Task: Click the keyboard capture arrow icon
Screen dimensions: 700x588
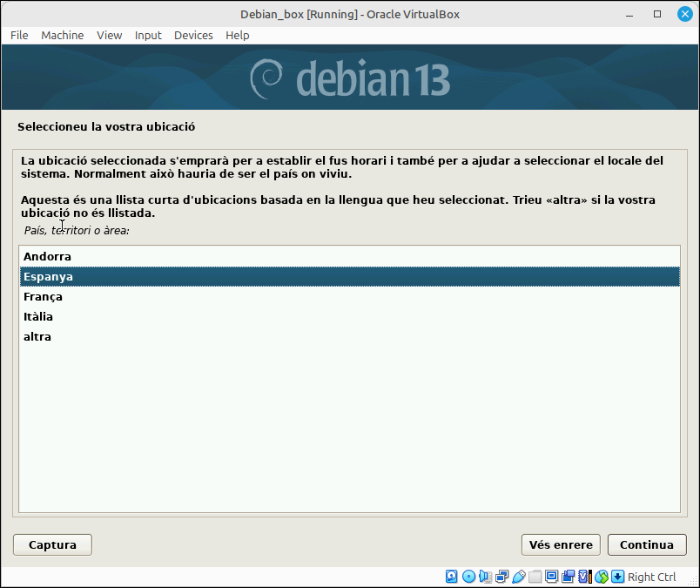Action: (618, 577)
